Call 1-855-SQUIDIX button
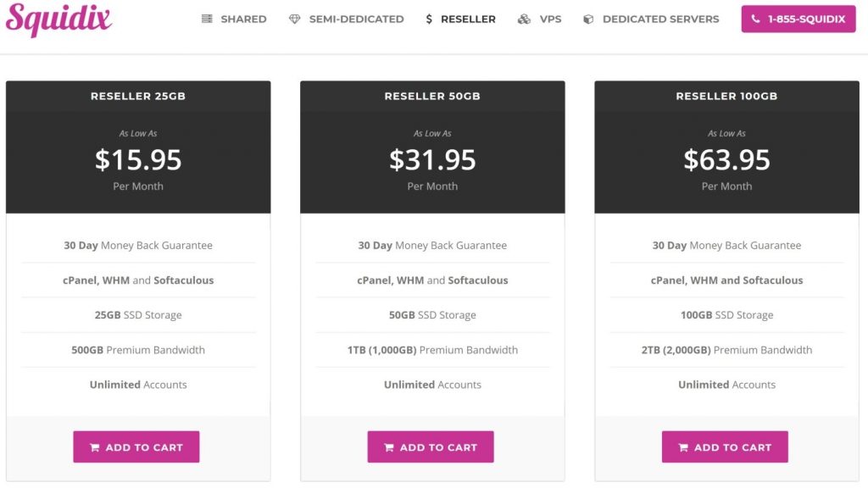Viewport: 868px width, 488px height. [798, 19]
